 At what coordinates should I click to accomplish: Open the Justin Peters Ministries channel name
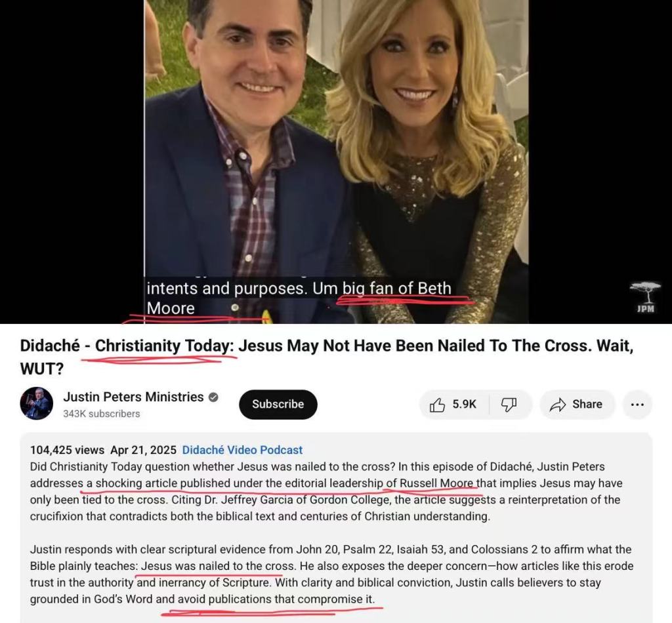pyautogui.click(x=133, y=397)
